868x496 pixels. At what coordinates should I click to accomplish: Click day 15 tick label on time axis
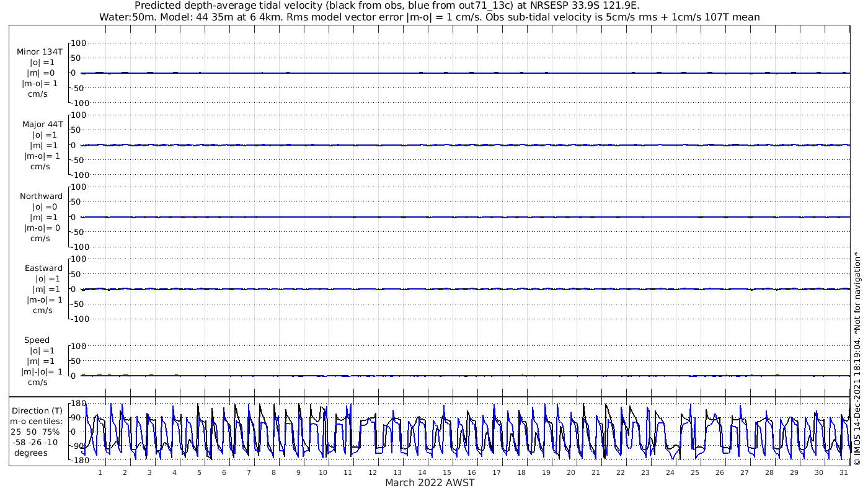click(447, 472)
